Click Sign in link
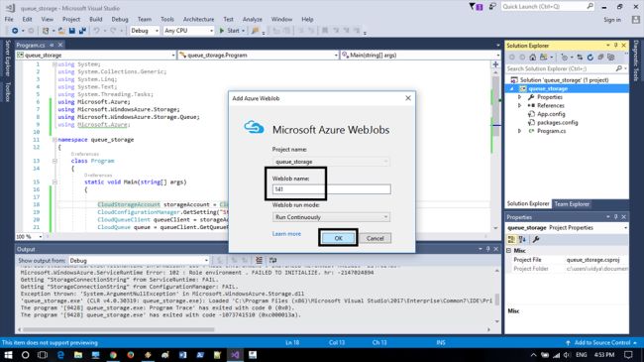This screenshot has width=644, height=362. point(612,20)
